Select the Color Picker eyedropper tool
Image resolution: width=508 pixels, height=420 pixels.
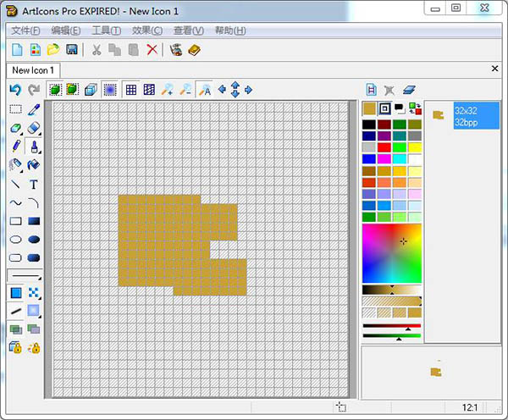(34, 109)
